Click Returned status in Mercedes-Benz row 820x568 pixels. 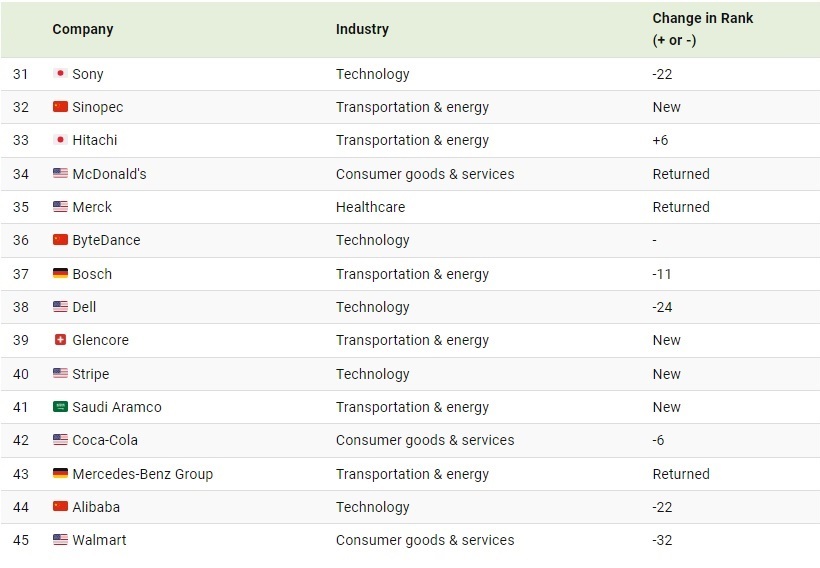[x=681, y=474]
